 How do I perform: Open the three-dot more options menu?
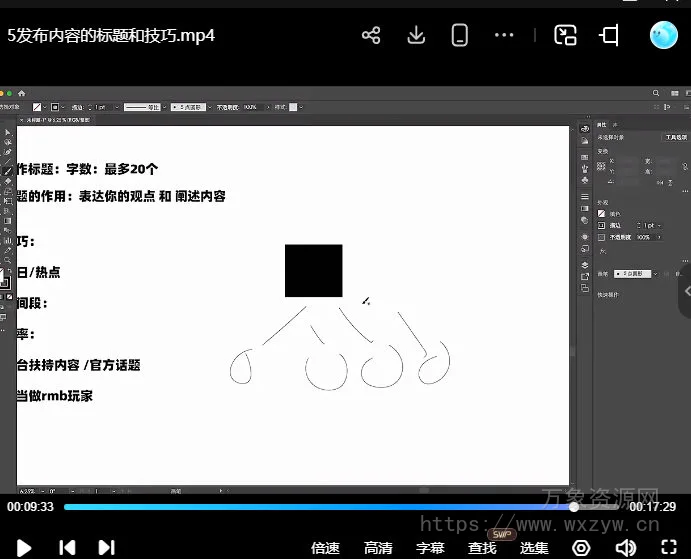504,36
